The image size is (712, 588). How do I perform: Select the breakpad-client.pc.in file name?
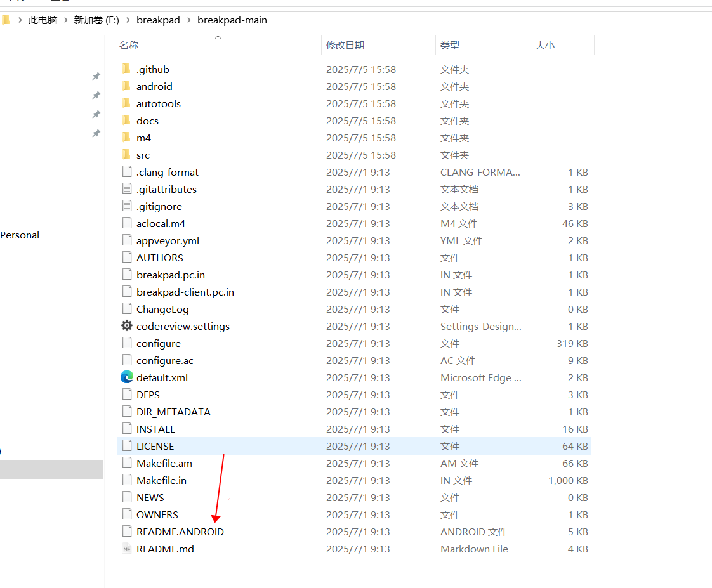pos(185,292)
